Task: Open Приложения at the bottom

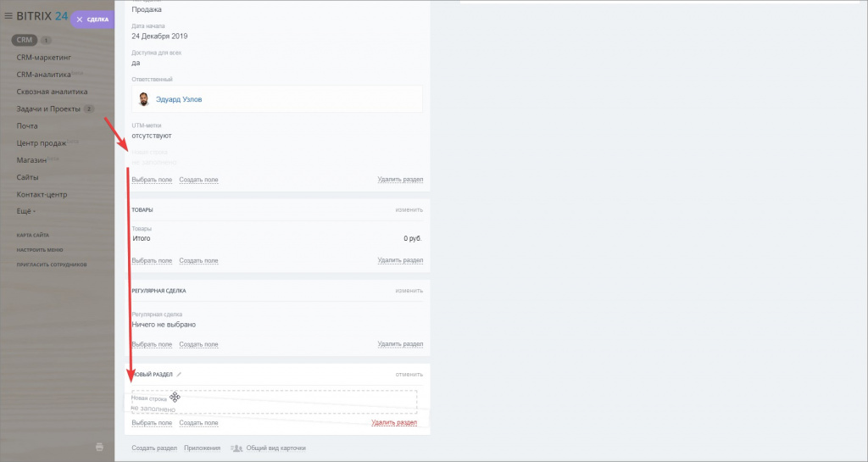Action: click(x=202, y=448)
